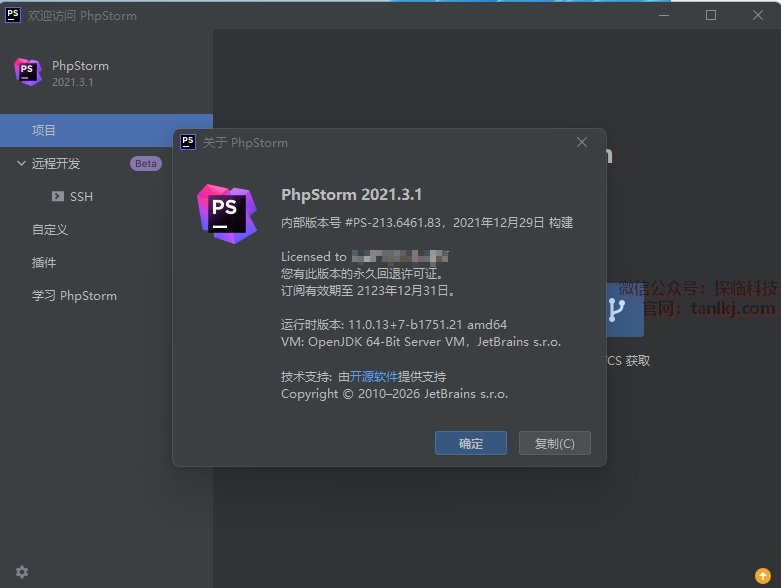This screenshot has width=781, height=588.
Task: Click the 永久回退许可证 license line
Action: coord(362,274)
